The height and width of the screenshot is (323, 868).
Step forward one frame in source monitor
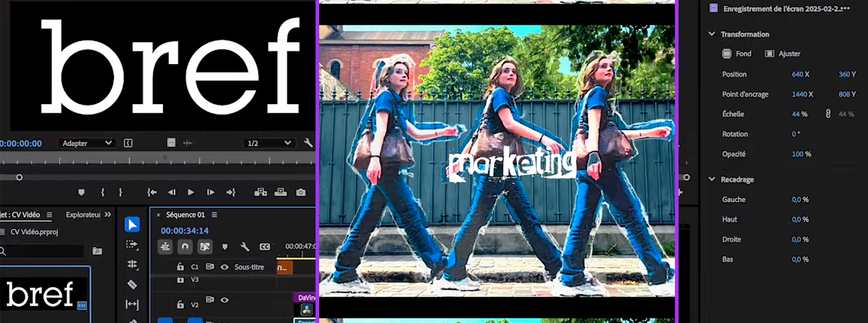tap(211, 192)
